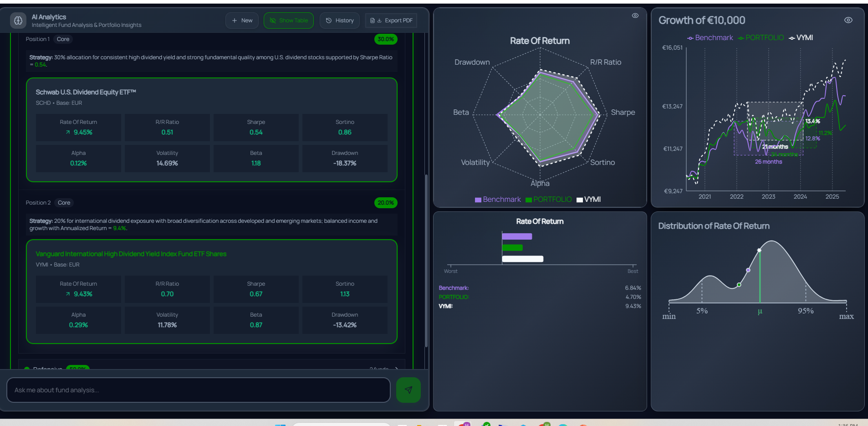The width and height of the screenshot is (868, 426).
Task: Toggle visibility of the Growth of €10,000 panel
Action: [x=848, y=20]
